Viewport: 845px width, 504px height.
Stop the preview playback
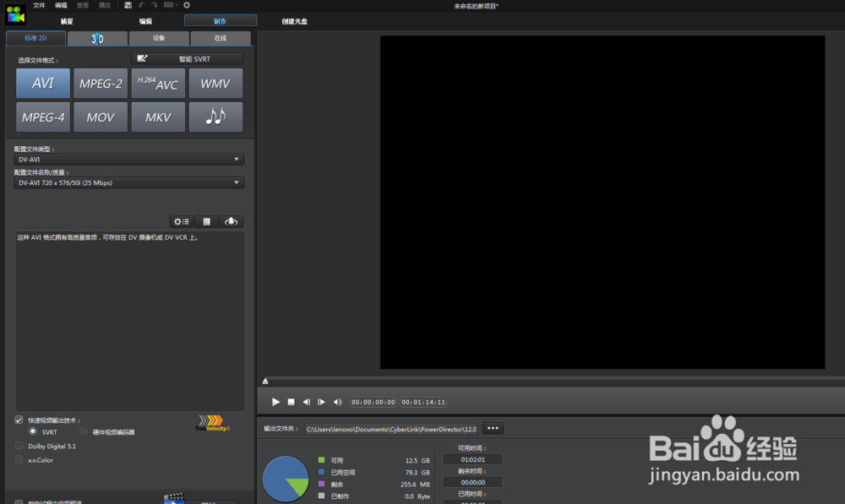click(291, 402)
